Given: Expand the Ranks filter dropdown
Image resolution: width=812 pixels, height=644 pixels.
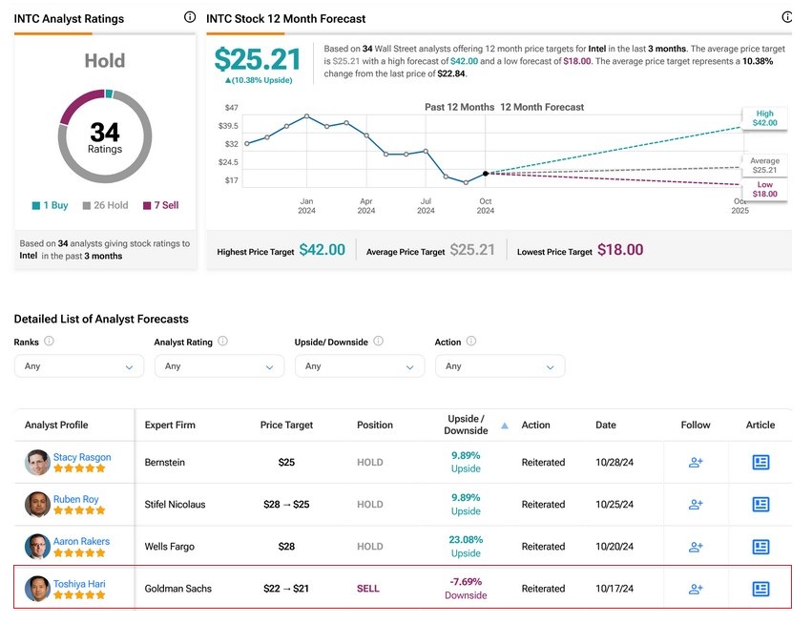Looking at the screenshot, I should click(79, 366).
